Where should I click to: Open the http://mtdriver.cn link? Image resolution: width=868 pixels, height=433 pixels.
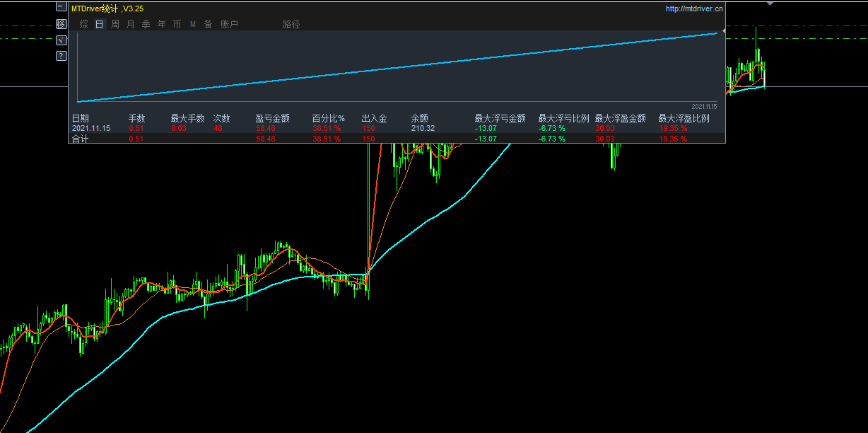[694, 8]
